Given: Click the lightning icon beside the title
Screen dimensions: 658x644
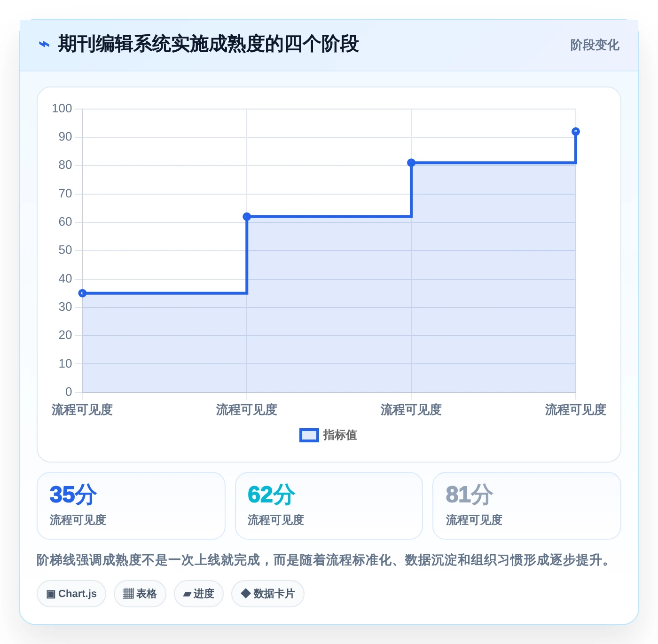Looking at the screenshot, I should coord(44,45).
